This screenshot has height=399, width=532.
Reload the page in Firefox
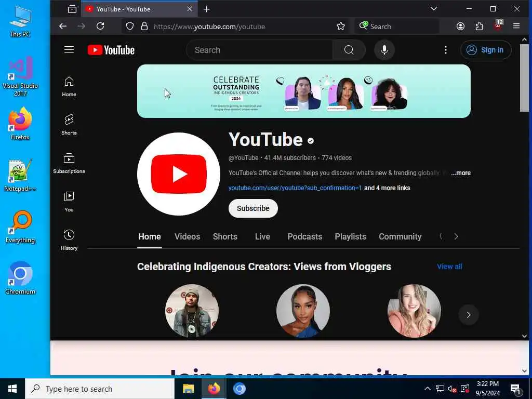point(100,26)
